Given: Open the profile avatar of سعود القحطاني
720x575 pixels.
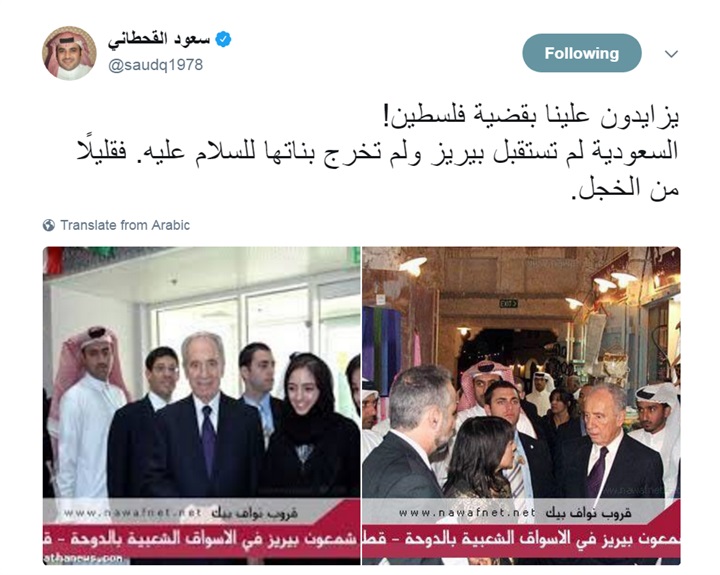Looking at the screenshot, I should coord(69,53).
